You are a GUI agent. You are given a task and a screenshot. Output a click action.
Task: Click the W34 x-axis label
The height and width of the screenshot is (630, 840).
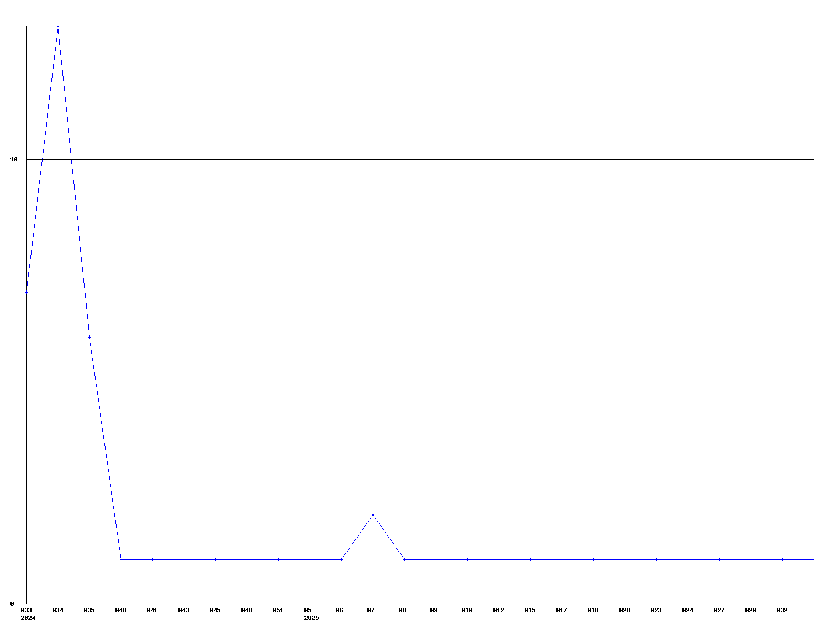(x=58, y=610)
